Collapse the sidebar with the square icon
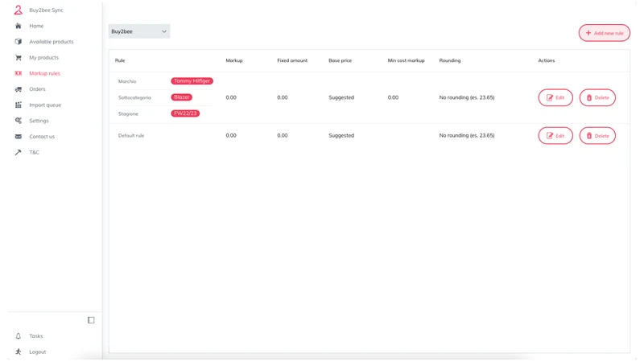The image size is (644, 362). tap(91, 320)
